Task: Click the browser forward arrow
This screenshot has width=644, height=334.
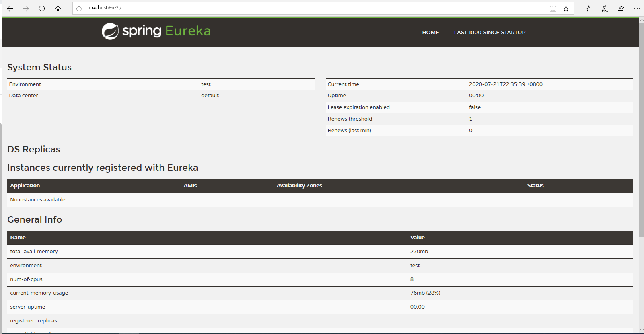Action: pos(26,8)
